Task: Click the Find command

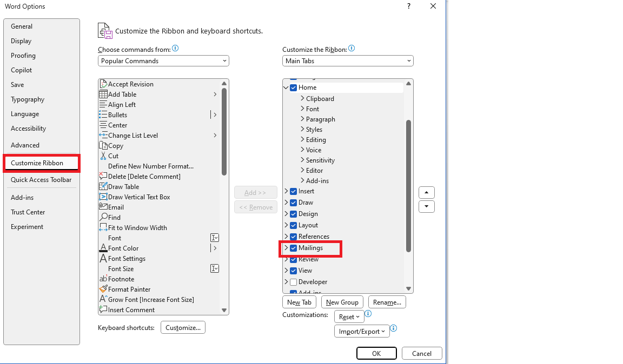Action: pos(113,217)
